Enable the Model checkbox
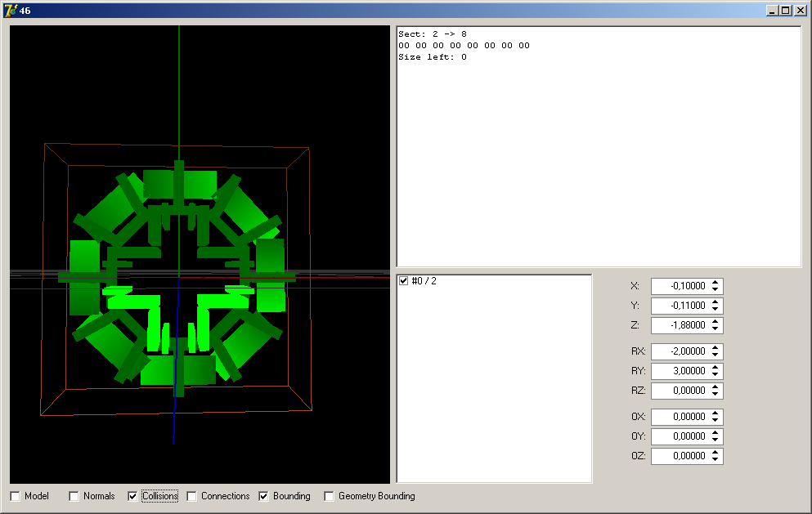Image resolution: width=812 pixels, height=514 pixels. (x=16, y=496)
